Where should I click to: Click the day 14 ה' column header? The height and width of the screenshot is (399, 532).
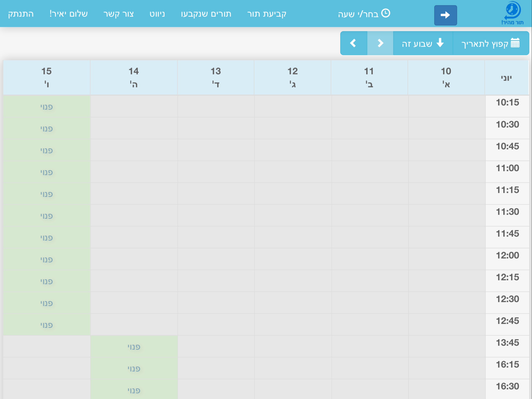(x=134, y=78)
